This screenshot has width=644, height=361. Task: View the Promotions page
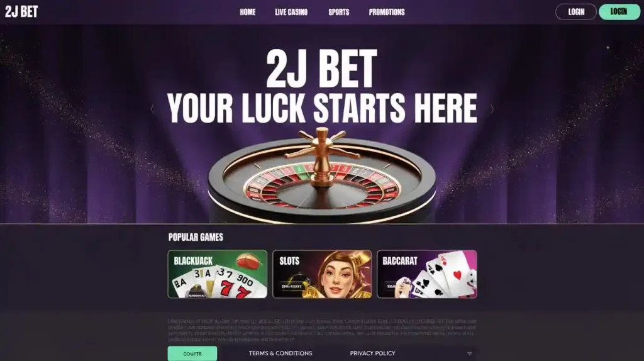387,13
